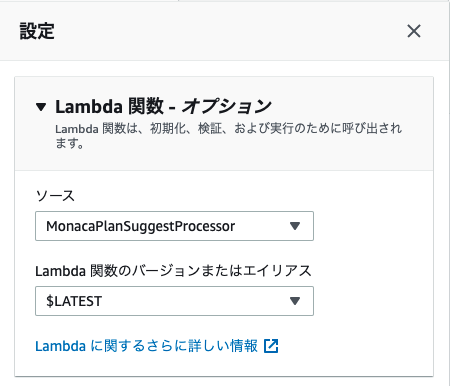Image resolution: width=450 pixels, height=386 pixels.
Task: Click the blank header area right of 設定
Action: (230, 31)
